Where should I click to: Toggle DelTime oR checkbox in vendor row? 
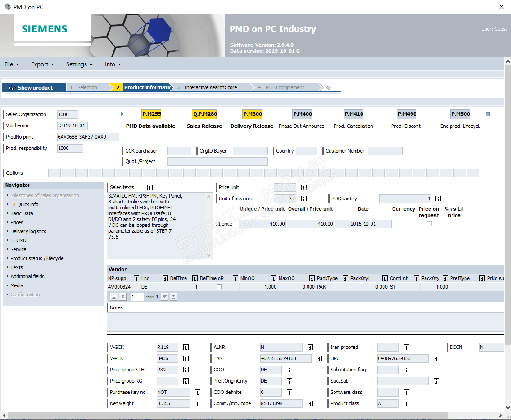pos(219,287)
